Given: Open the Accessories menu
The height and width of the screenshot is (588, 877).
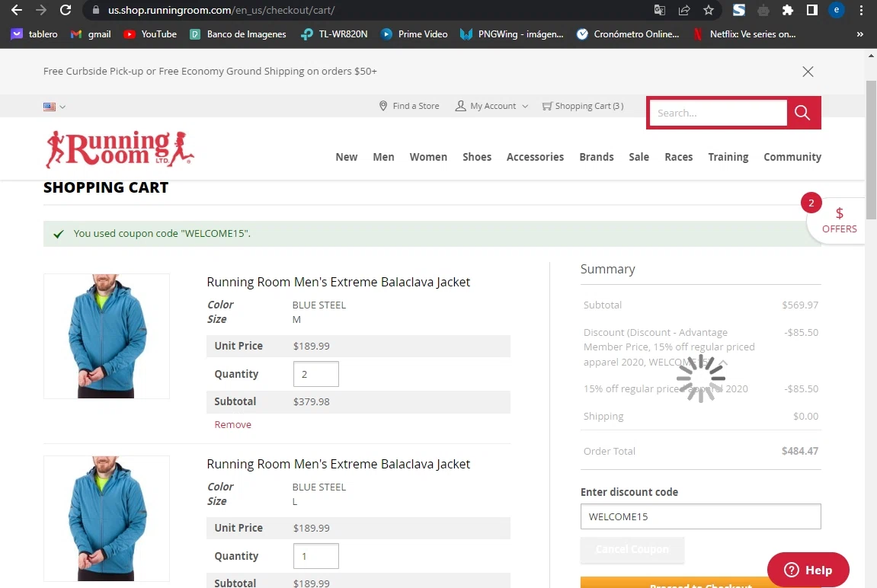Looking at the screenshot, I should click(535, 157).
